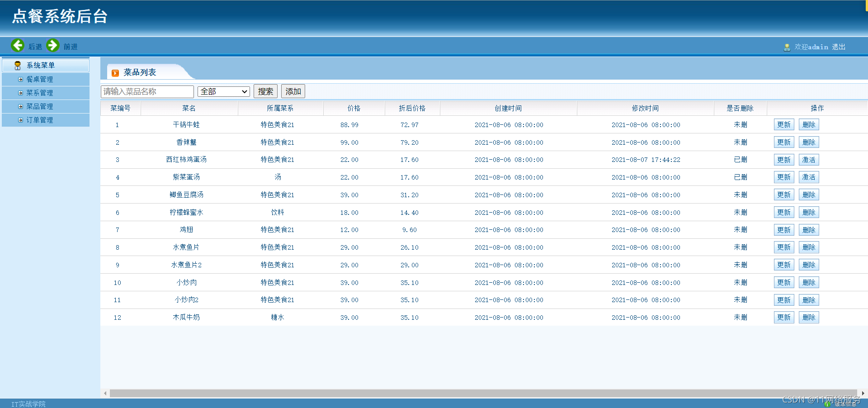The image size is (868, 408).
Task: Click the scrollbar left arrow
Action: point(105,393)
